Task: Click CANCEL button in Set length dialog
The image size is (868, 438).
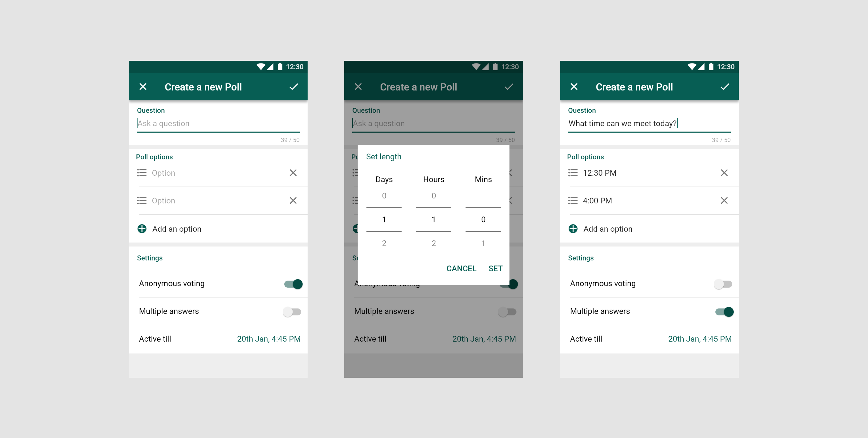Action: (x=460, y=268)
